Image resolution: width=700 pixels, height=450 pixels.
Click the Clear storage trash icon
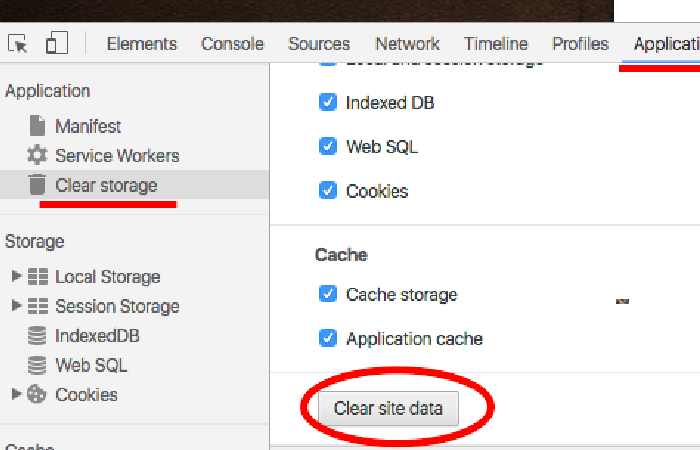pos(37,184)
